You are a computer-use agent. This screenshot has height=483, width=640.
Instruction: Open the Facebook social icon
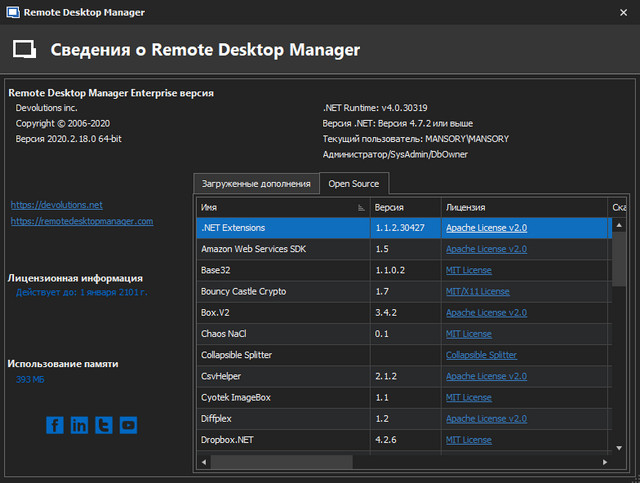click(x=55, y=425)
